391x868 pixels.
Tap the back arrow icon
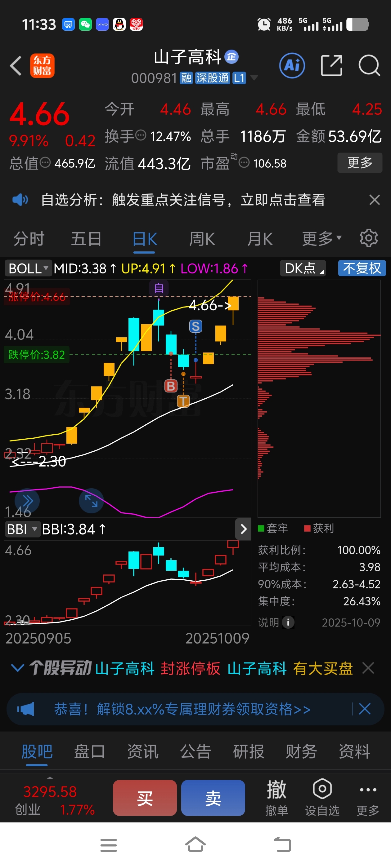pos(16,65)
